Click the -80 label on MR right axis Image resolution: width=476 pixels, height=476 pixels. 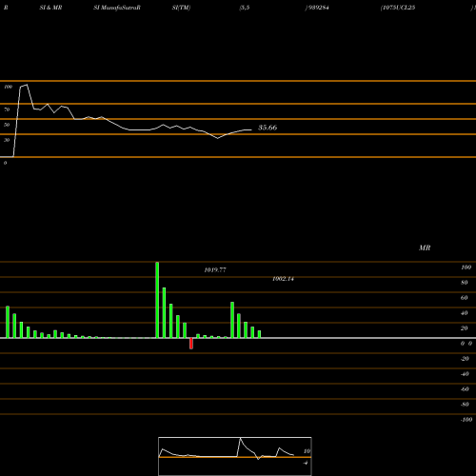[465, 405]
